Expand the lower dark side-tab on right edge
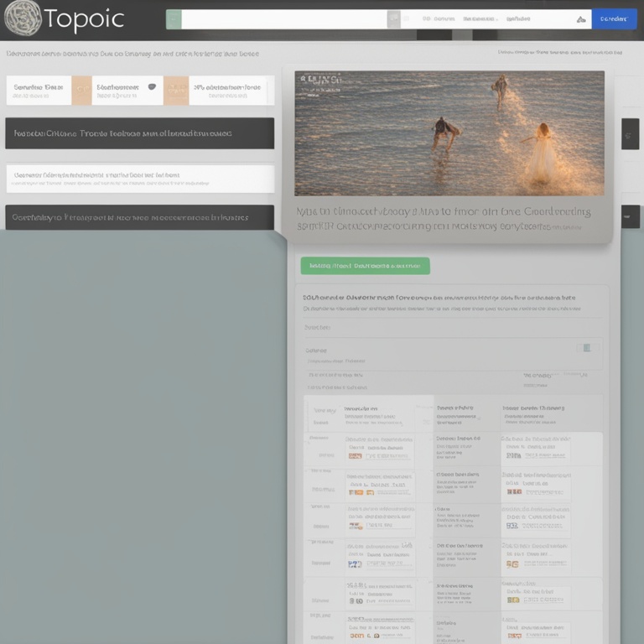Viewport: 644px width, 644px height. click(x=630, y=216)
